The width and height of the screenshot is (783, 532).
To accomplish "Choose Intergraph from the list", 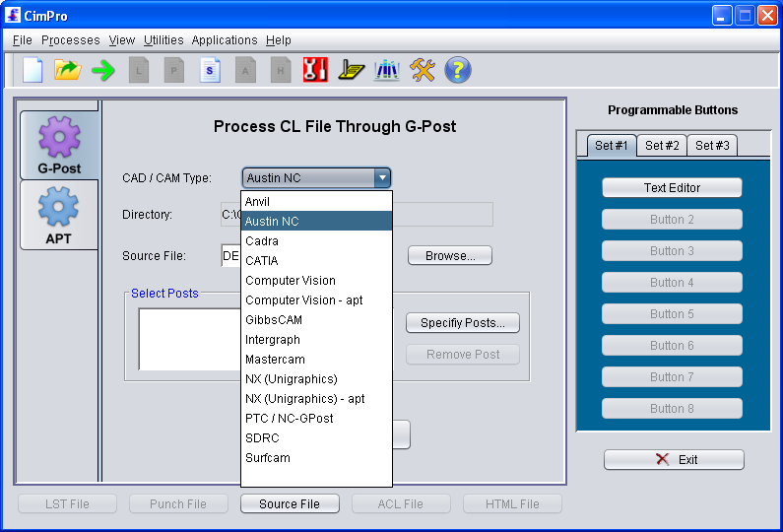I will [x=316, y=339].
